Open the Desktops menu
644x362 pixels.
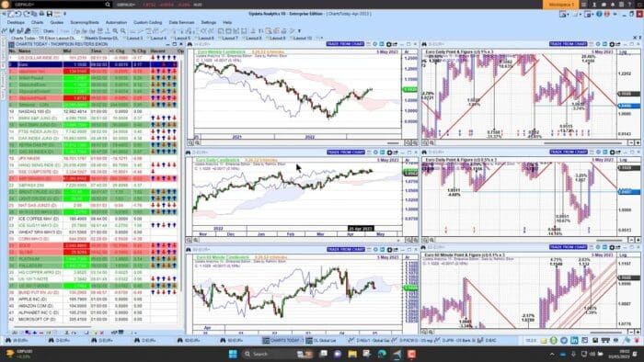click(x=16, y=23)
